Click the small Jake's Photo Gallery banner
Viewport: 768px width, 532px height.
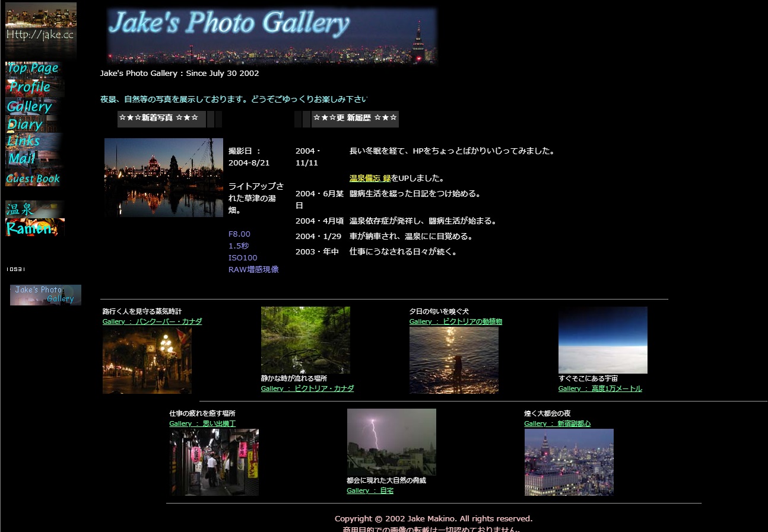[45, 295]
